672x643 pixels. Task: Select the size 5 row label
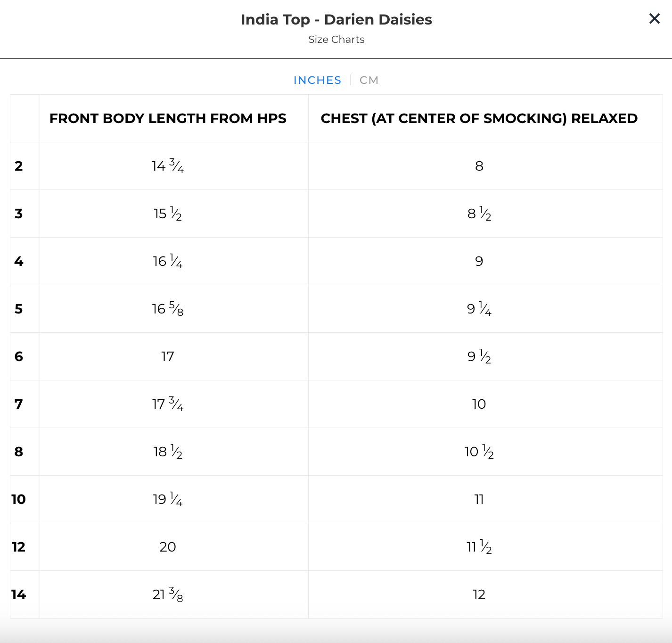[x=19, y=309]
